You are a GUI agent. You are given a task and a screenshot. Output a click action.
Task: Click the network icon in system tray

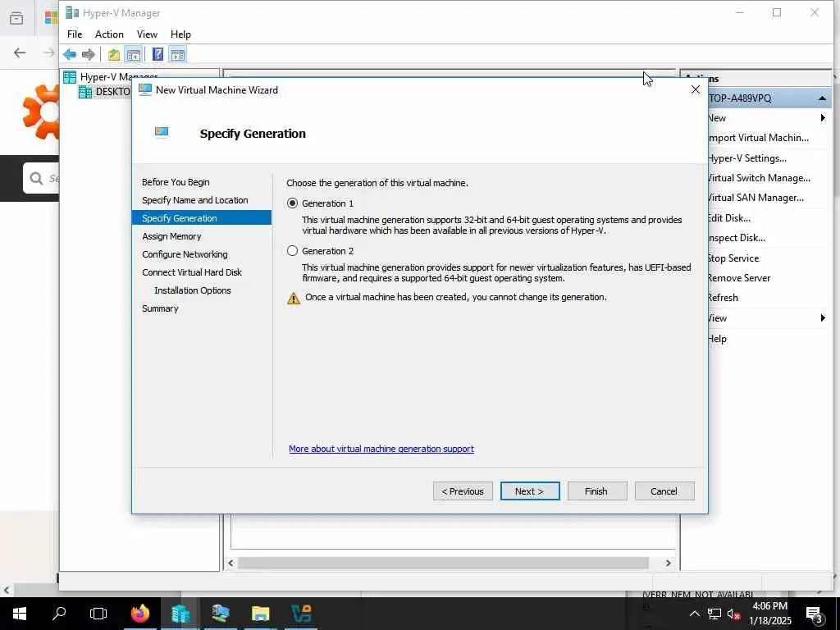[714, 614]
